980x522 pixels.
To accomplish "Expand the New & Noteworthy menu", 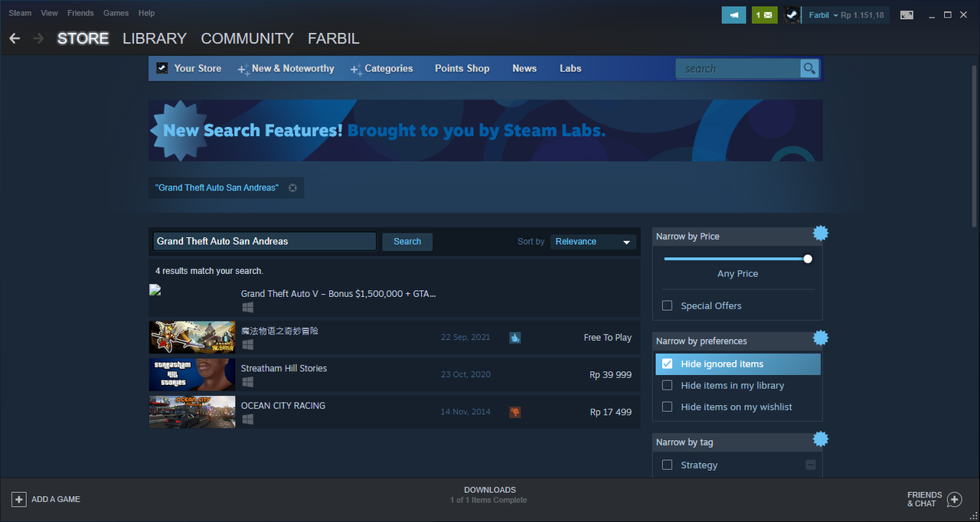I will 286,69.
